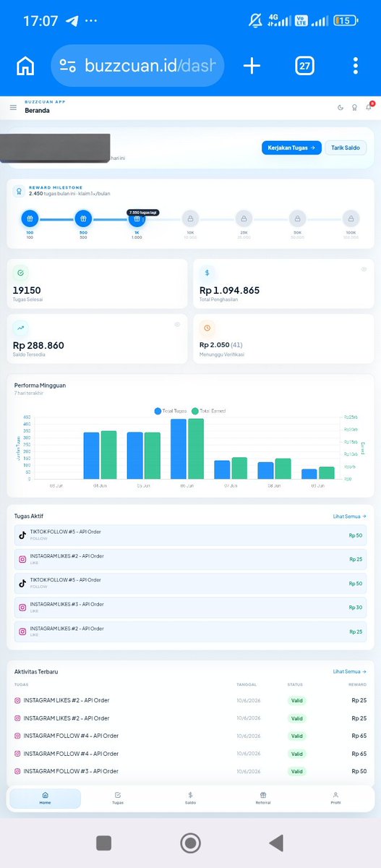Click the Rp 2.050 (41) pending value
The height and width of the screenshot is (868, 381).
[x=221, y=345]
